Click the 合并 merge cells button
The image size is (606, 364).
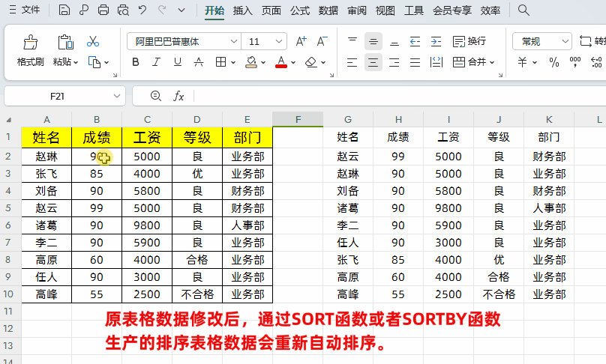pyautogui.click(x=473, y=61)
